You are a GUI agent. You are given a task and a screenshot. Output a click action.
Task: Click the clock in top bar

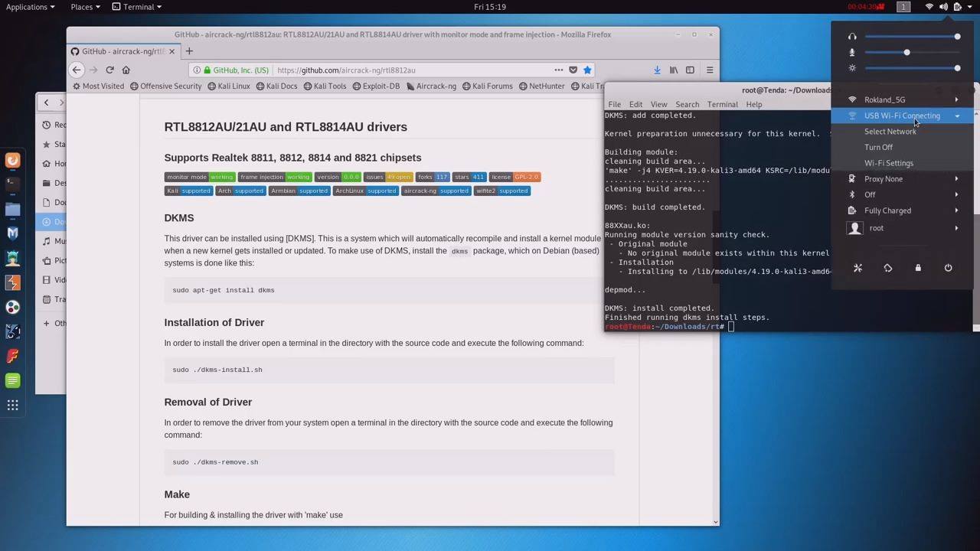(x=490, y=7)
